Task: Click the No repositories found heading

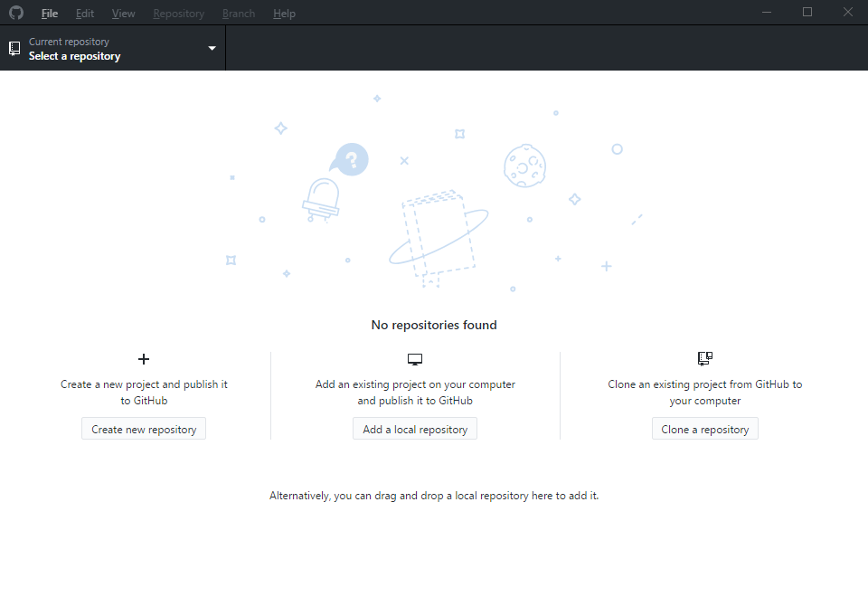Action: (x=434, y=325)
